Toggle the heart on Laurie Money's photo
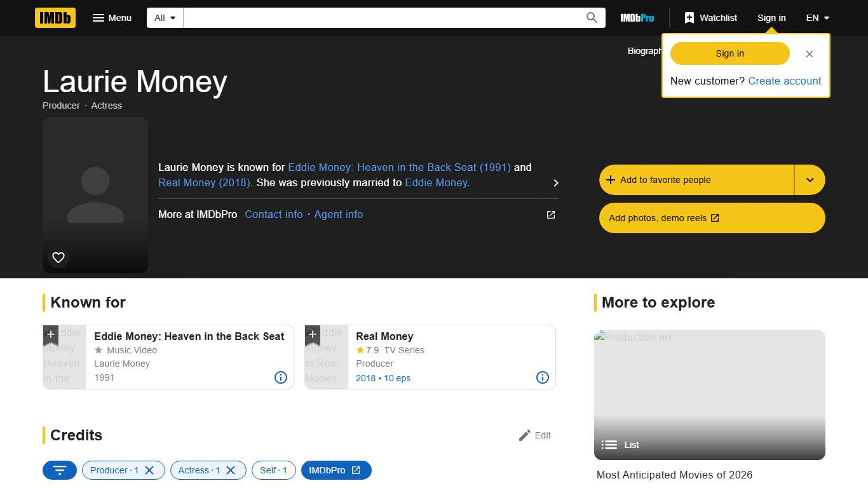The image size is (868, 488). click(x=58, y=257)
